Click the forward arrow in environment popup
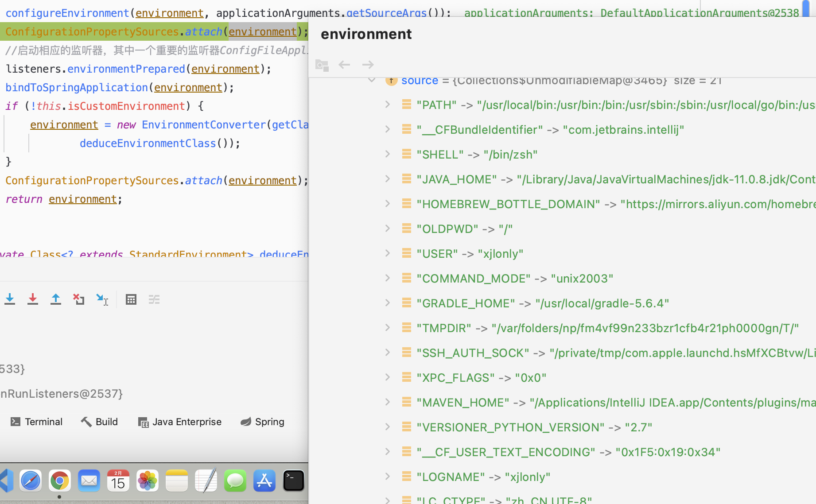Viewport: 816px width, 504px height. [368, 65]
